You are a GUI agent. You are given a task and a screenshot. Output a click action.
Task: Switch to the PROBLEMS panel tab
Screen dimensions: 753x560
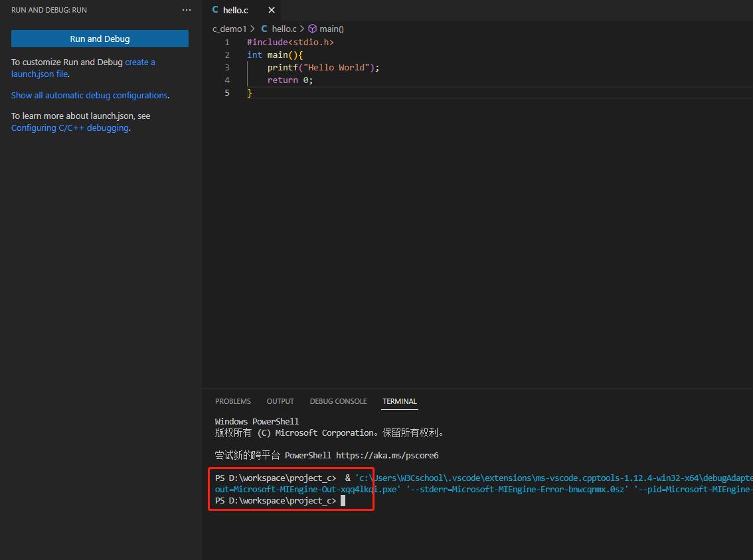click(233, 401)
